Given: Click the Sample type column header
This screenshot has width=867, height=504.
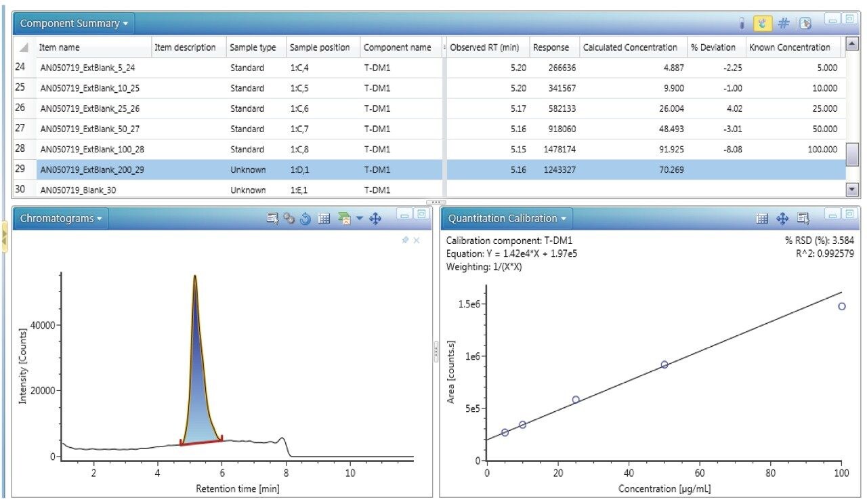Looking at the screenshot, I should click(256, 47).
